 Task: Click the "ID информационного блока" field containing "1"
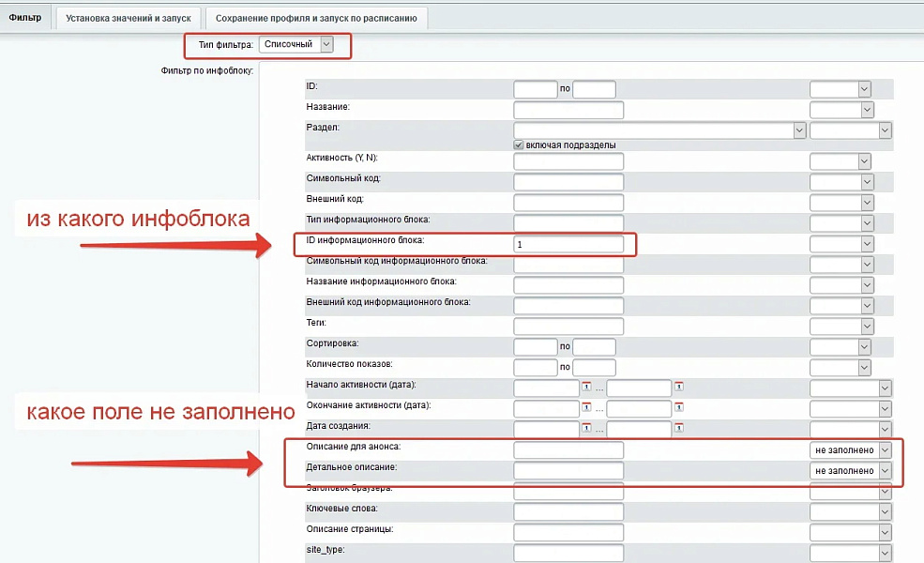[x=568, y=244]
